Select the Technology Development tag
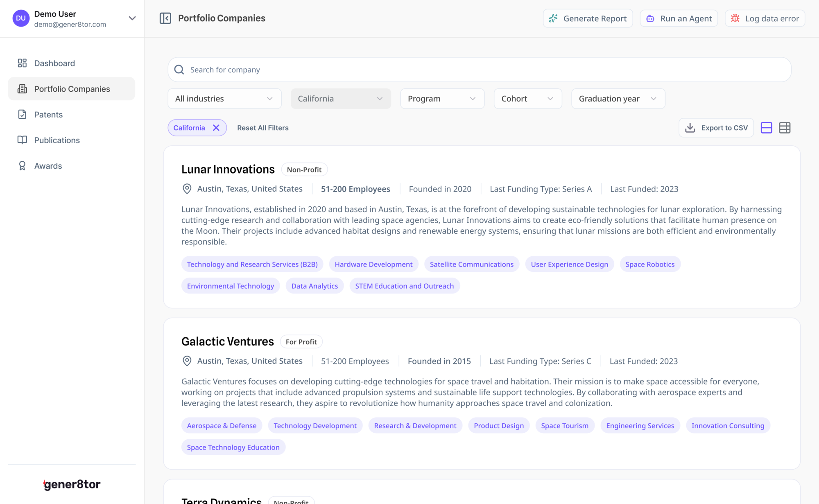 tap(315, 425)
